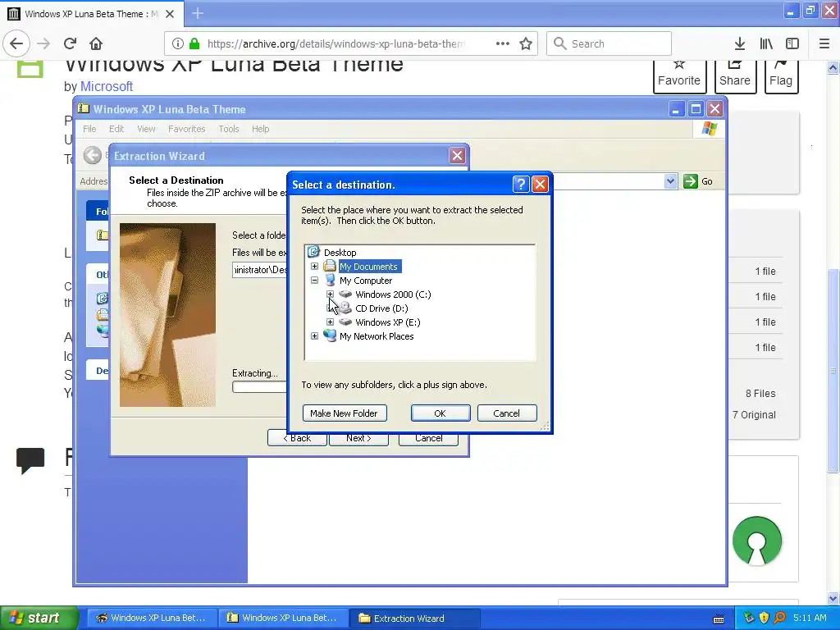840x630 pixels.
Task: Click the extraction path input field
Action: (x=260, y=269)
